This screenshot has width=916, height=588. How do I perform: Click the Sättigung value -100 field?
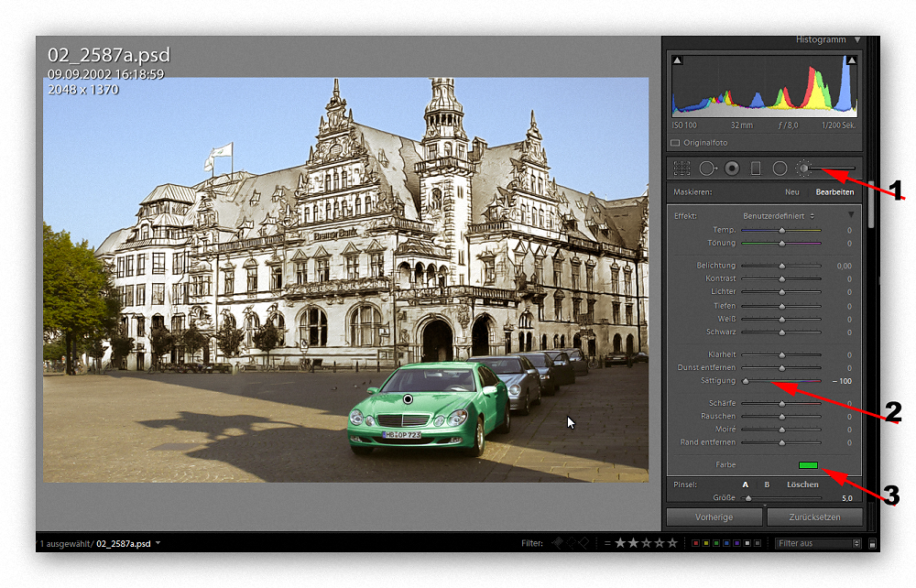coord(843,381)
